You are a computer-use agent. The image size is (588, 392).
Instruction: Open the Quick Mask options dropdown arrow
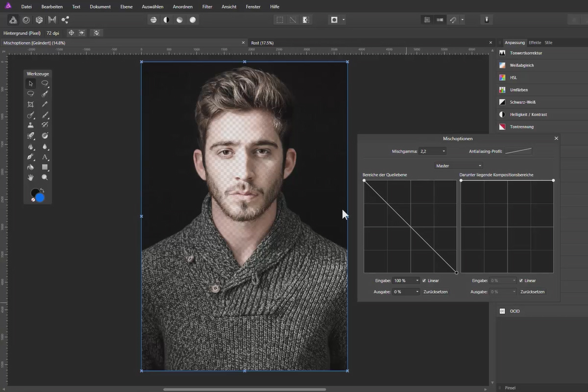[x=344, y=20]
